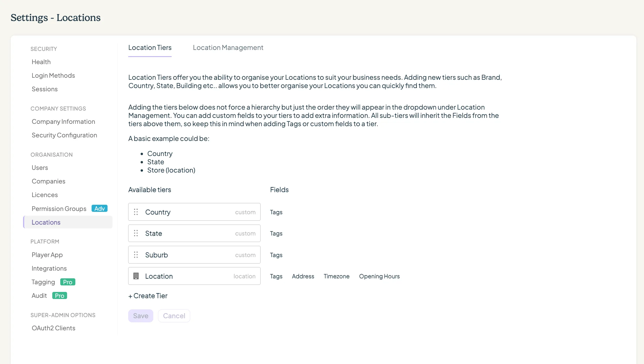
Task: Click the Address field label
Action: (x=303, y=276)
